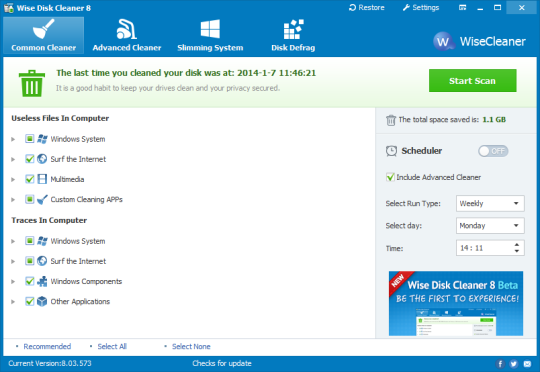540x372 pixels.
Task: Switch to the Advanced Cleaner tab
Action: (127, 35)
